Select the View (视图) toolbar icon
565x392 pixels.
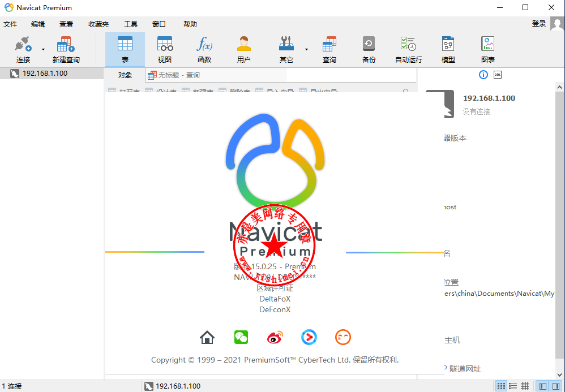point(165,44)
